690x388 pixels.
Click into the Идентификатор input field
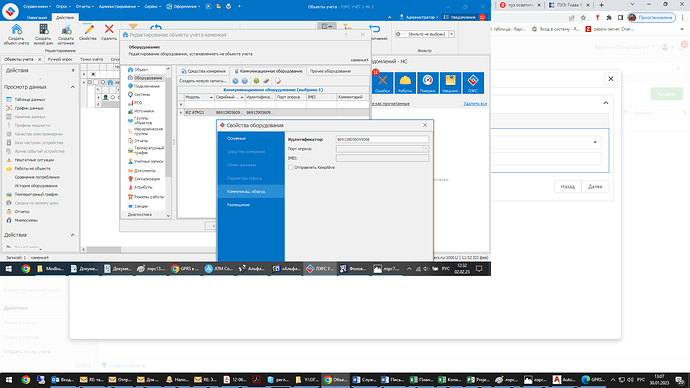click(x=382, y=139)
